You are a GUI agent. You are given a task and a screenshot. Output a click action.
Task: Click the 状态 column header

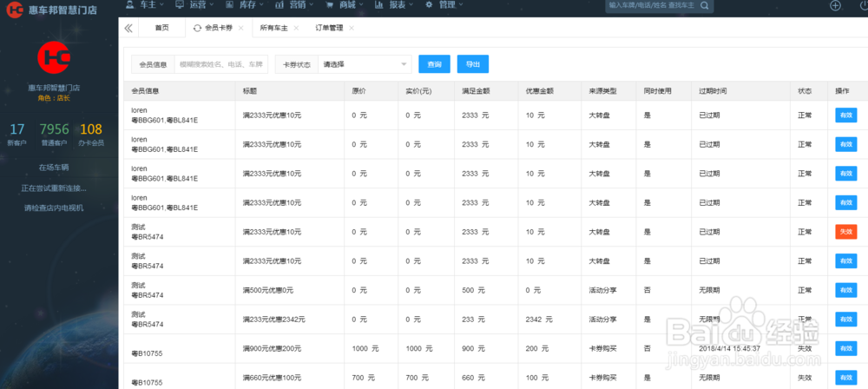tap(805, 91)
